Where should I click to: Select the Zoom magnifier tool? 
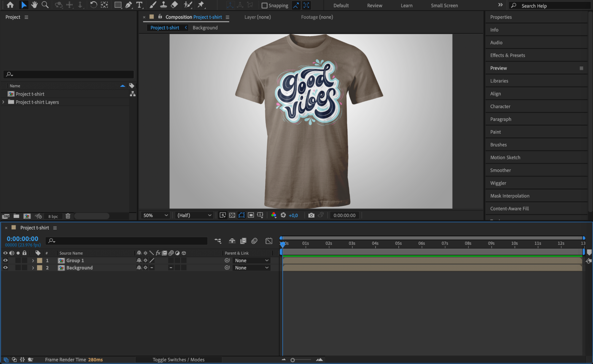(x=45, y=5)
